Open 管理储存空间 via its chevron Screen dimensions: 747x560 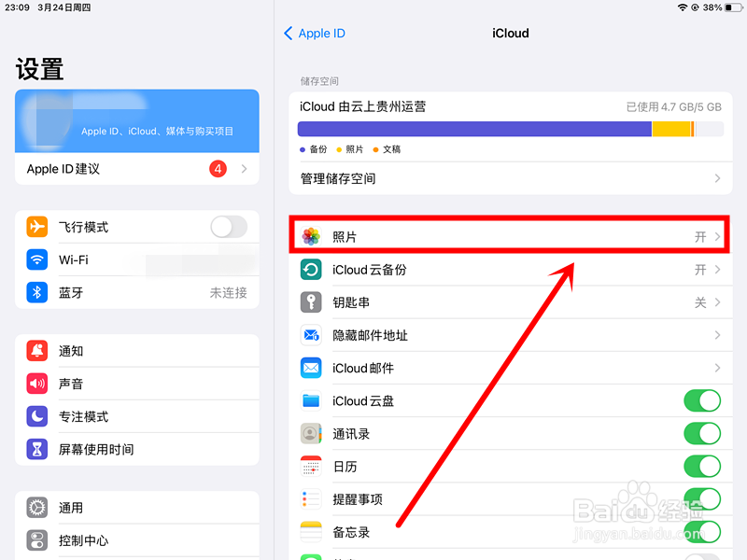(x=717, y=178)
